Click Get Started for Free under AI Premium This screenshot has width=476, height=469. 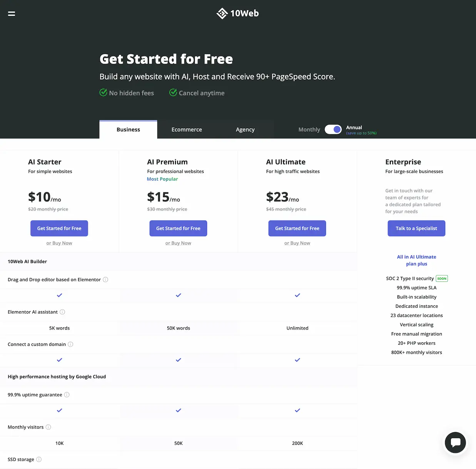(x=178, y=228)
